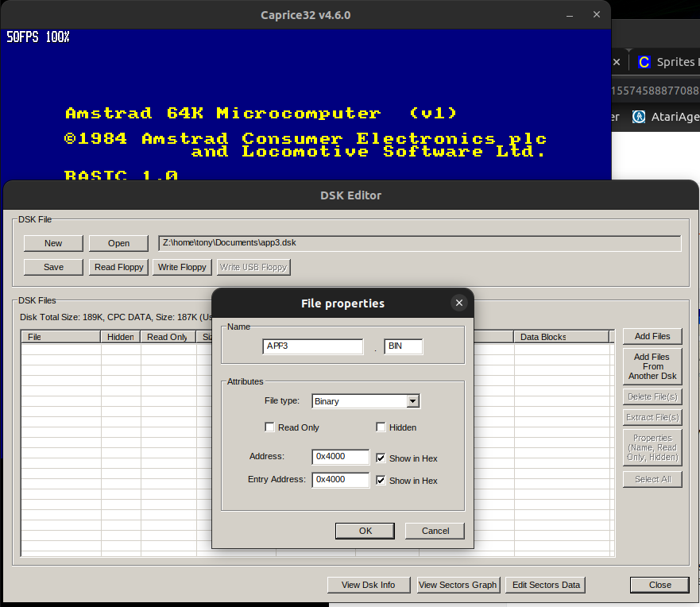The width and height of the screenshot is (700, 607).
Task: Click the Write USB Floppy button
Action: tap(253, 267)
